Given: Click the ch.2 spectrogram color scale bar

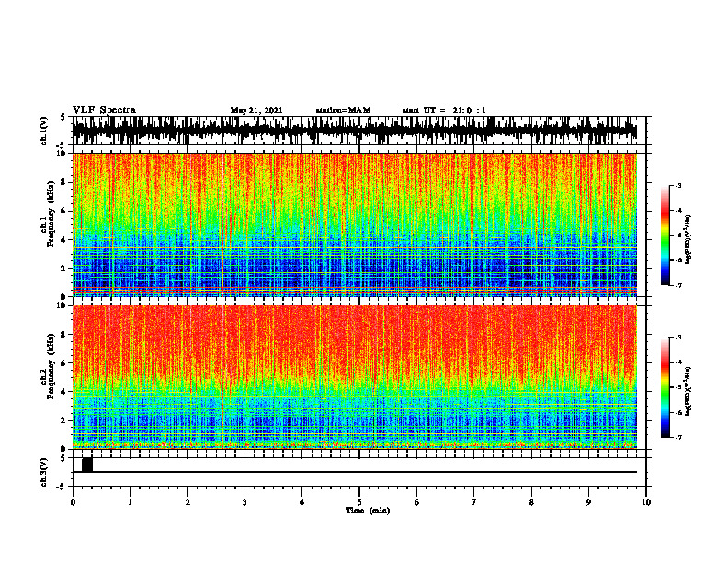Looking at the screenshot, I should [665, 387].
